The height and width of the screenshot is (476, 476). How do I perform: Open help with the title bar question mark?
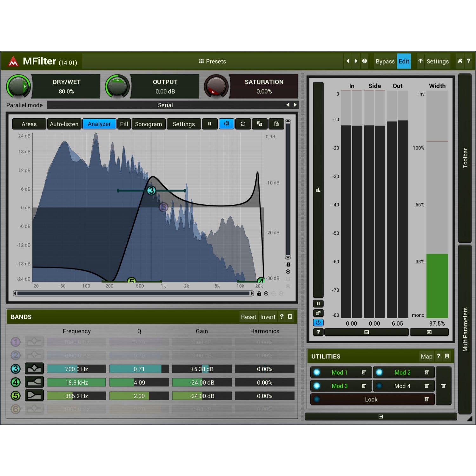(468, 61)
